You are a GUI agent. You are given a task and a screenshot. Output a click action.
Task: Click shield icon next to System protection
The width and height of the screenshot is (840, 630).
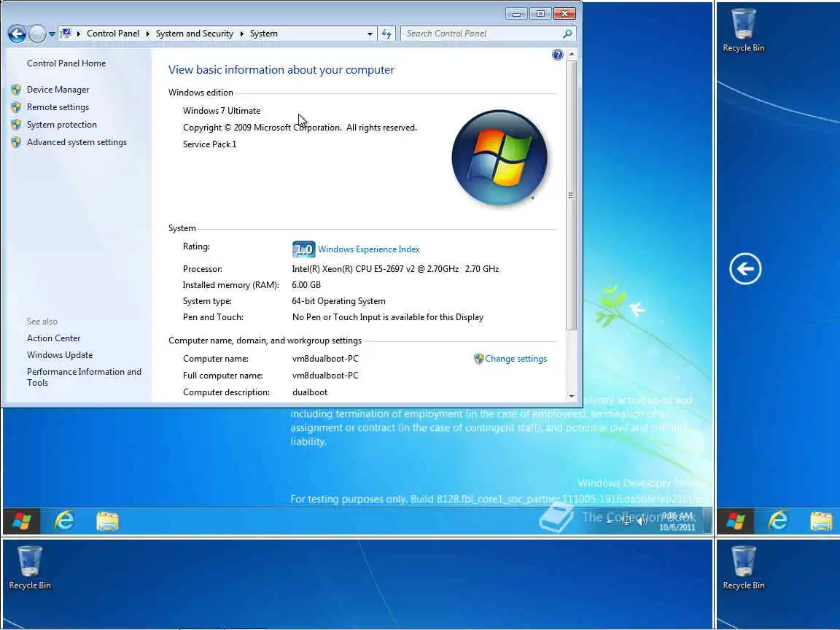16,124
